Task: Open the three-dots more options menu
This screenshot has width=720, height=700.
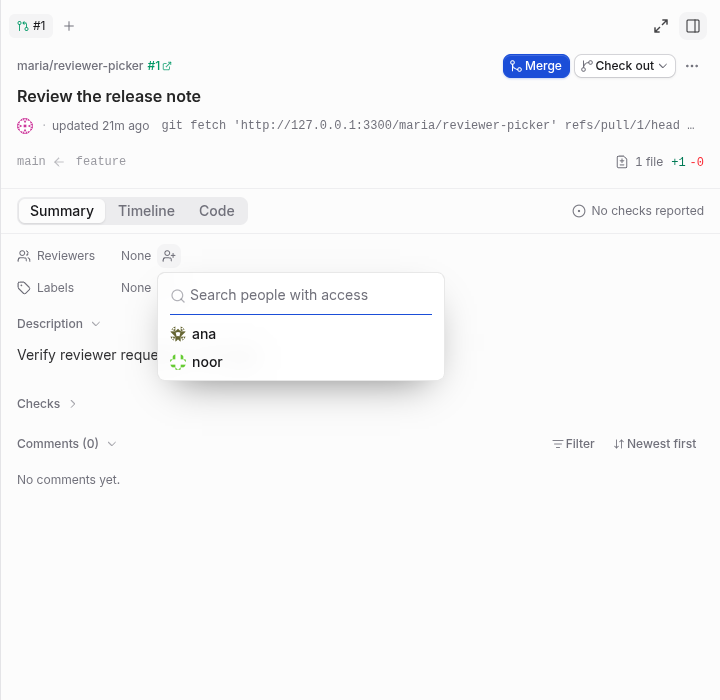Action: (x=692, y=66)
